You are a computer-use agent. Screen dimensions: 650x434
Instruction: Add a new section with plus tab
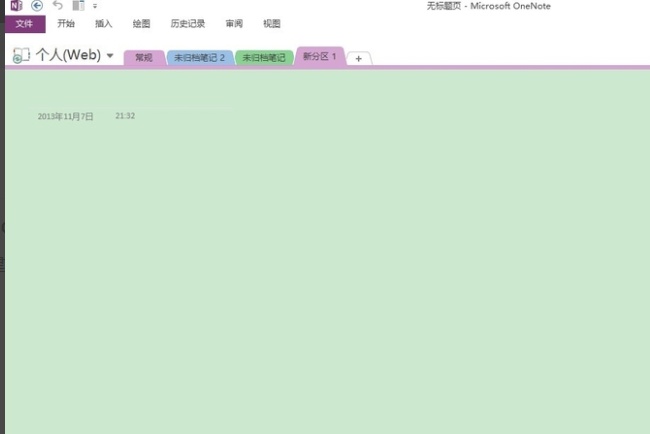359,58
